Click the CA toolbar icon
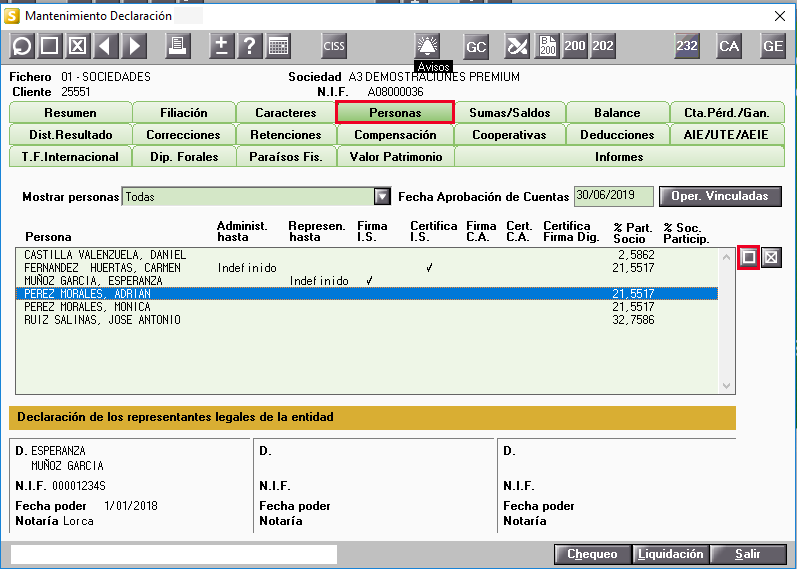This screenshot has width=797, height=569. click(x=729, y=46)
